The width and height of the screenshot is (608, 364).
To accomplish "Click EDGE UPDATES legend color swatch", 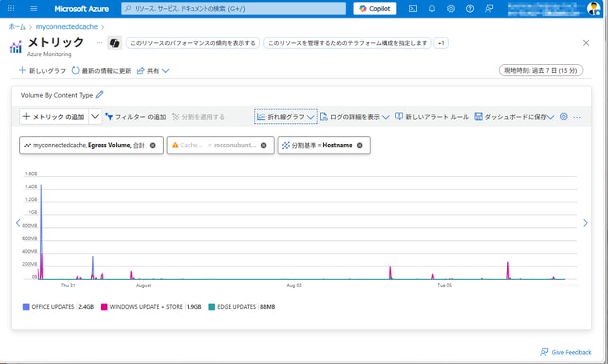I will pos(211,306).
